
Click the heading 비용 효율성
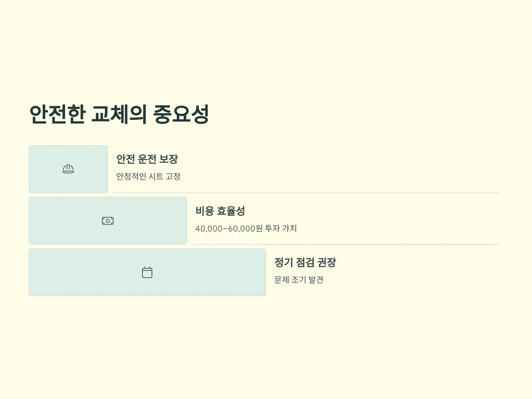tap(220, 211)
